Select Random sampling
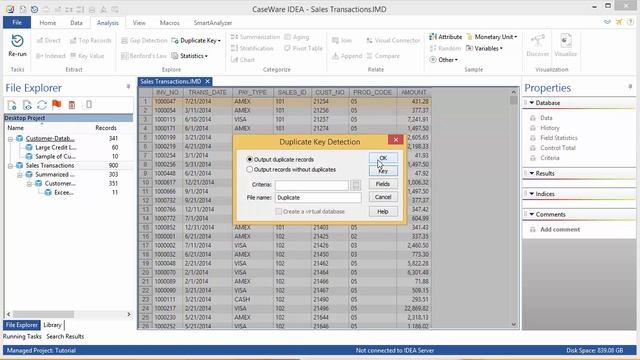 point(445,48)
